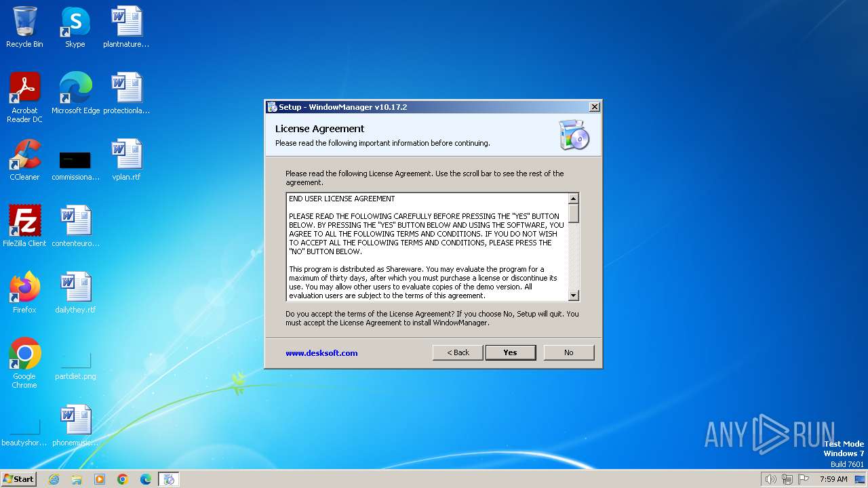Decline the license with the No button
868x488 pixels.
(x=569, y=352)
